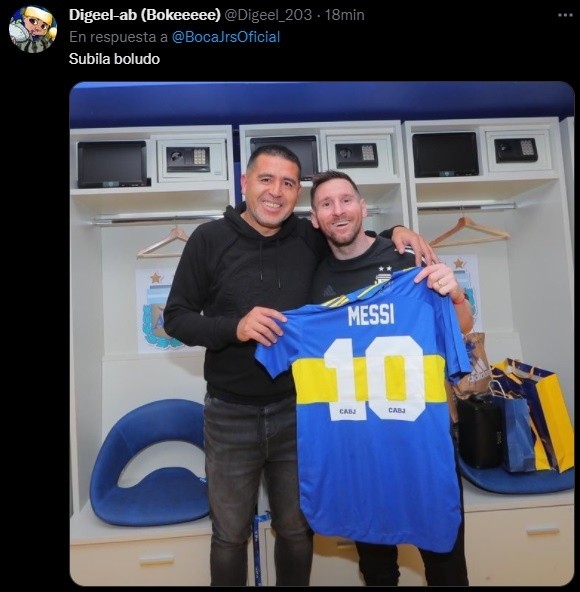Click the AFA crest on the left locker
Screen dimensions: 580x592
click(158, 310)
